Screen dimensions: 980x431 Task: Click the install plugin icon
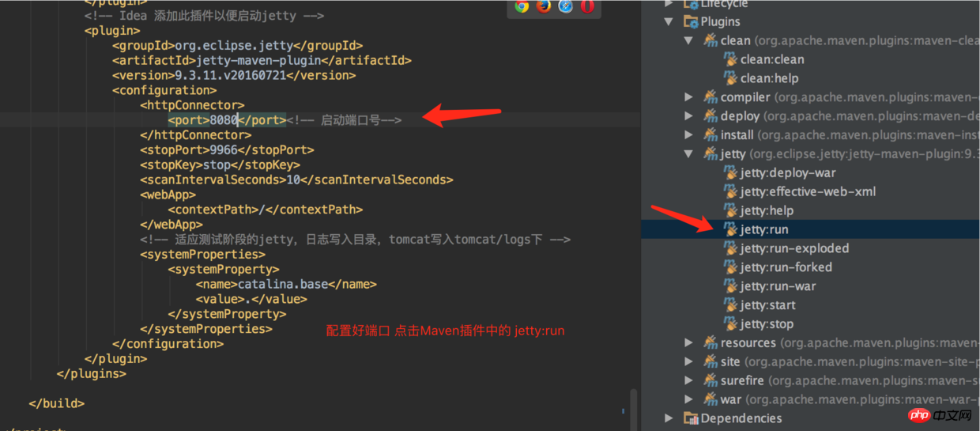point(710,135)
